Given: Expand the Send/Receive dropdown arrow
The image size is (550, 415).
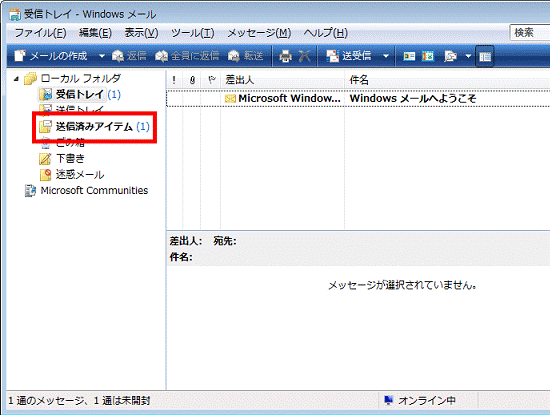Looking at the screenshot, I should pos(386,56).
